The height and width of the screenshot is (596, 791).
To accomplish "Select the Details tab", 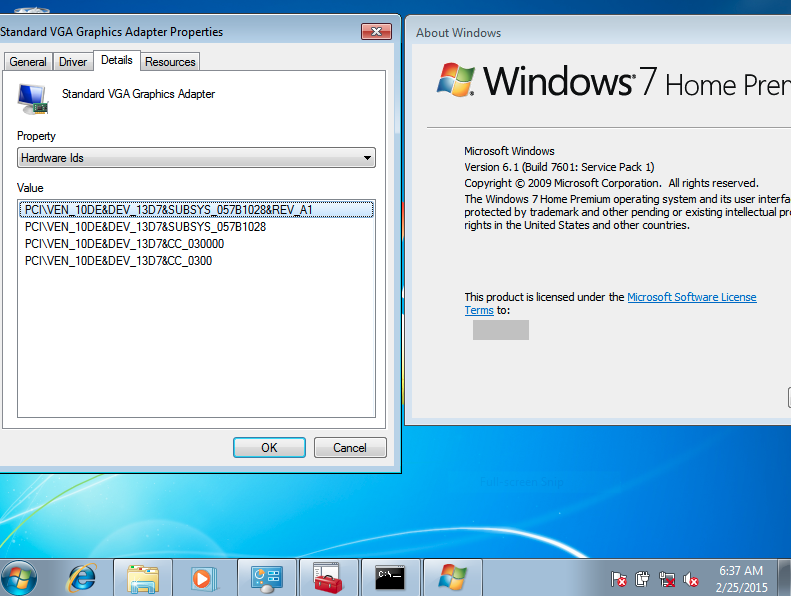I will pos(117,60).
